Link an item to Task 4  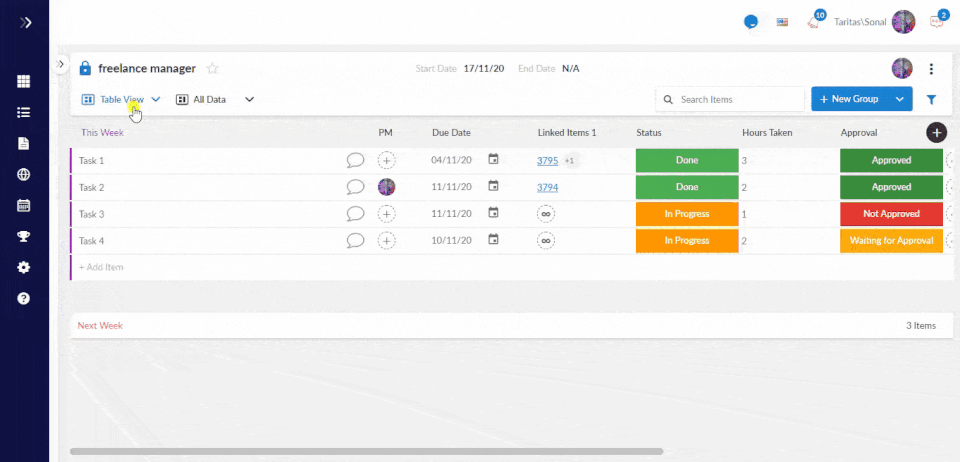point(546,241)
